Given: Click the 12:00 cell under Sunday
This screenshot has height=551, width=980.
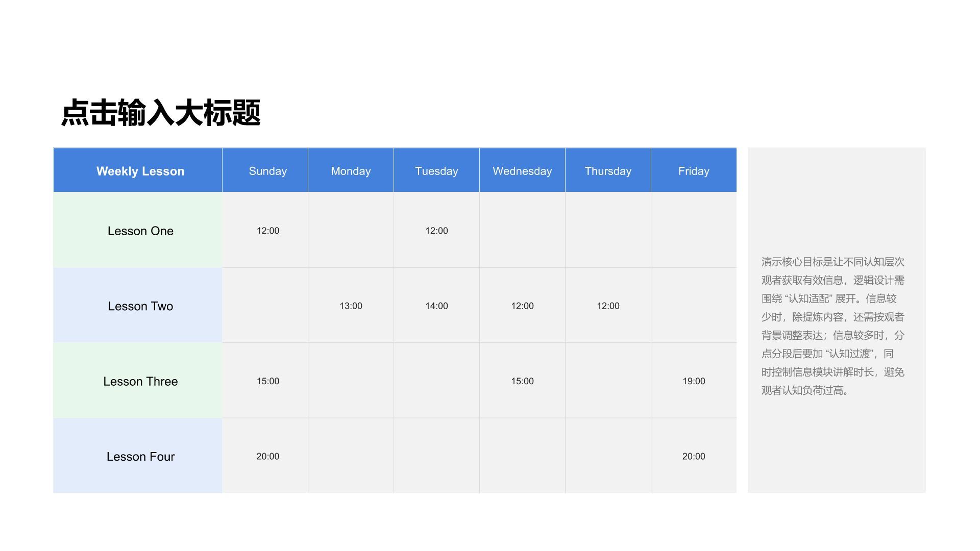Looking at the screenshot, I should 267,231.
